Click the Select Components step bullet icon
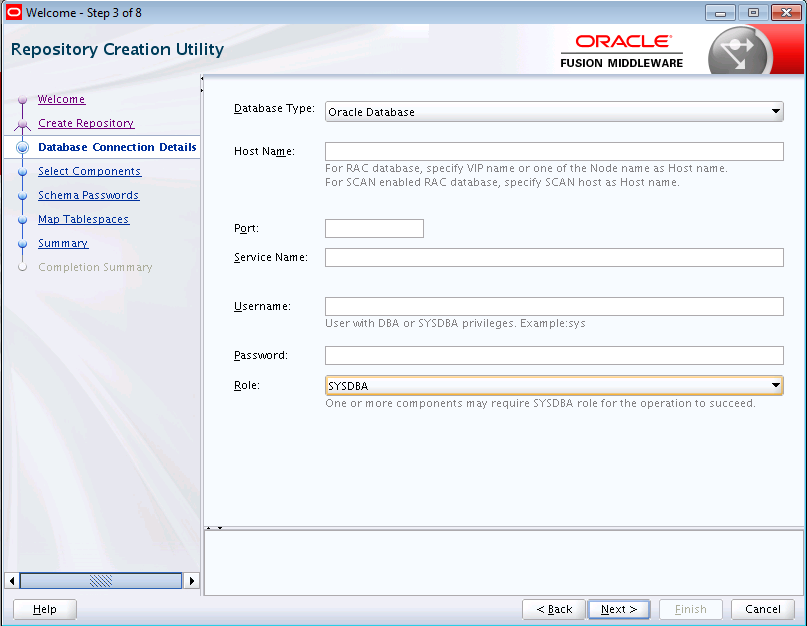Image resolution: width=807 pixels, height=626 pixels. point(22,172)
